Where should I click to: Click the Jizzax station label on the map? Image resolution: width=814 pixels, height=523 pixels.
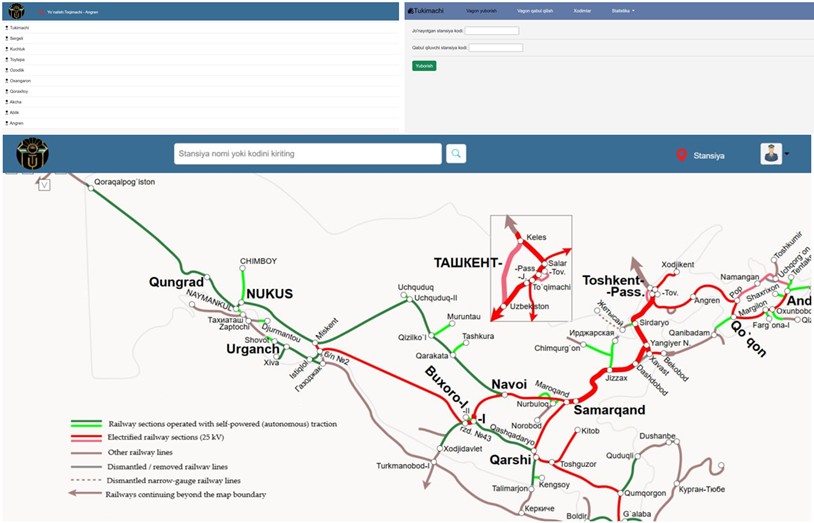pyautogui.click(x=616, y=378)
